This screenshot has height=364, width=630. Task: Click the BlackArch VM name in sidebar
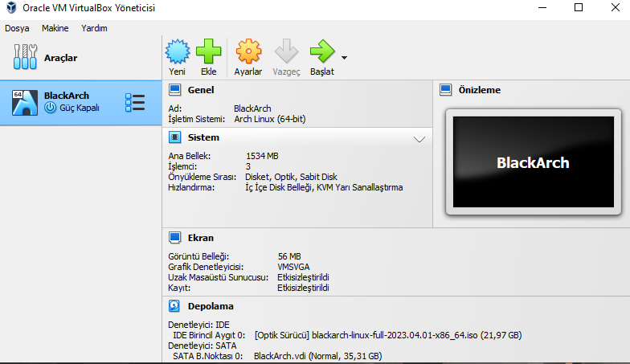pos(66,96)
